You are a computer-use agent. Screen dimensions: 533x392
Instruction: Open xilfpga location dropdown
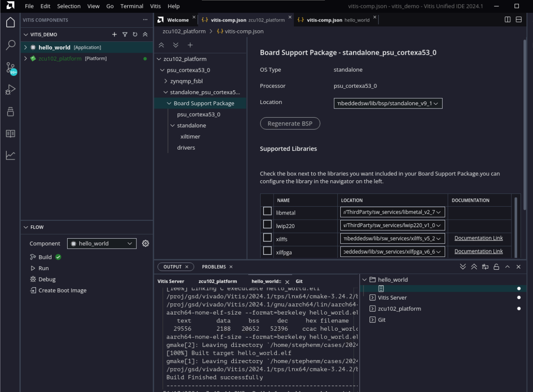tap(393, 251)
